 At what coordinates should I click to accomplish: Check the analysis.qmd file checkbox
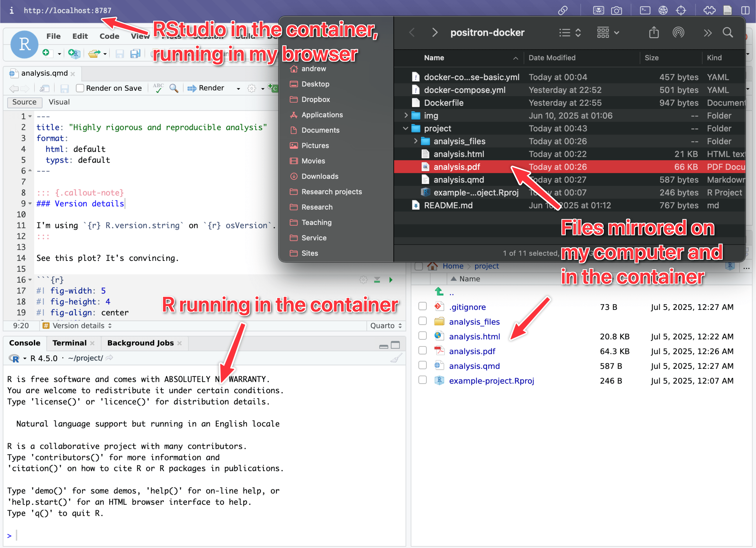coord(422,365)
